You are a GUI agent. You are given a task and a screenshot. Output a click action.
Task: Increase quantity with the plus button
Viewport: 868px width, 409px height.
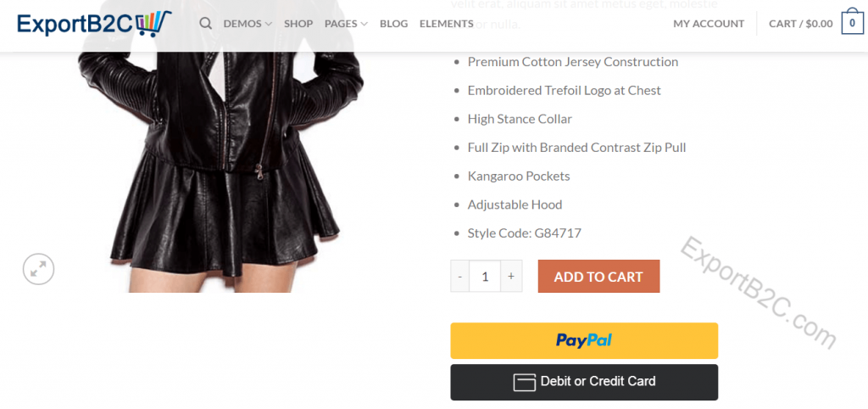point(511,276)
